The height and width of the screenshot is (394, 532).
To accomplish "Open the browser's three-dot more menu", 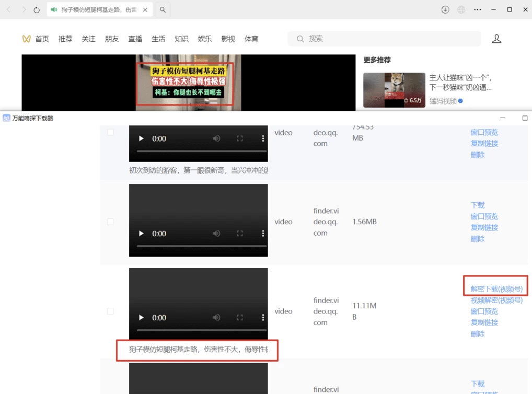I will (477, 9).
